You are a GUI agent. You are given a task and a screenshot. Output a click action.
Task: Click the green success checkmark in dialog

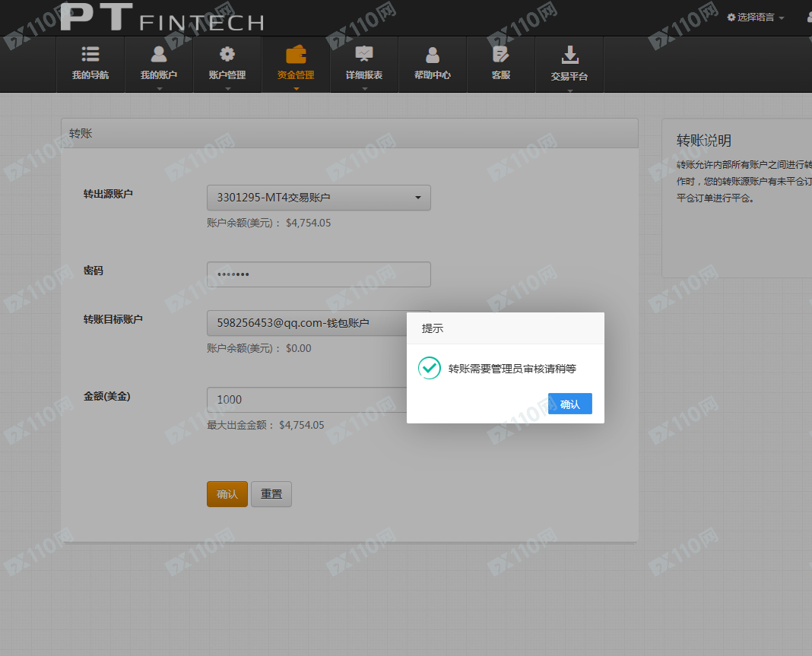tap(430, 368)
